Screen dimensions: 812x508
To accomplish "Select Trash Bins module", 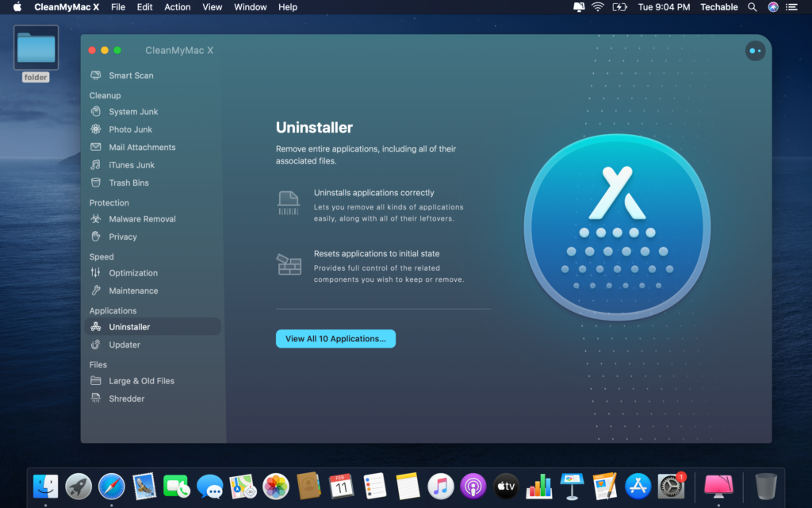I will (x=128, y=183).
